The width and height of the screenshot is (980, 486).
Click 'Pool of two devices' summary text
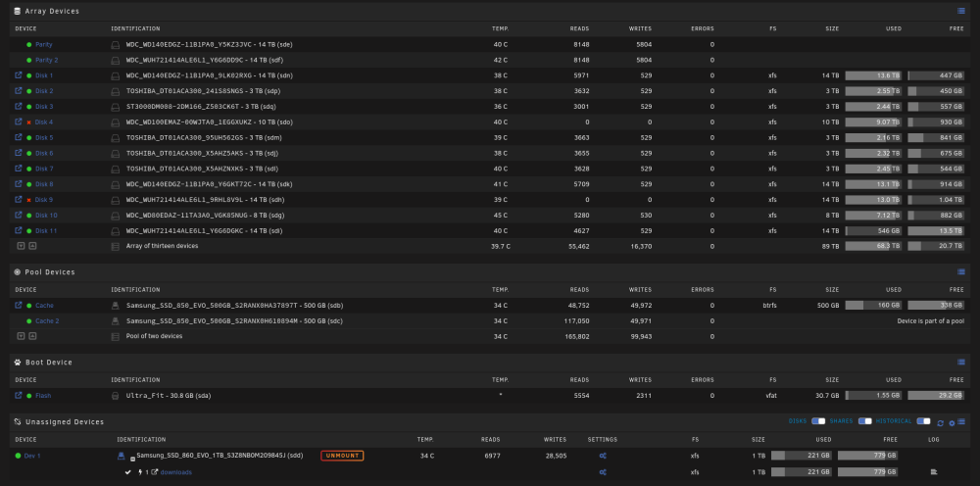[155, 336]
